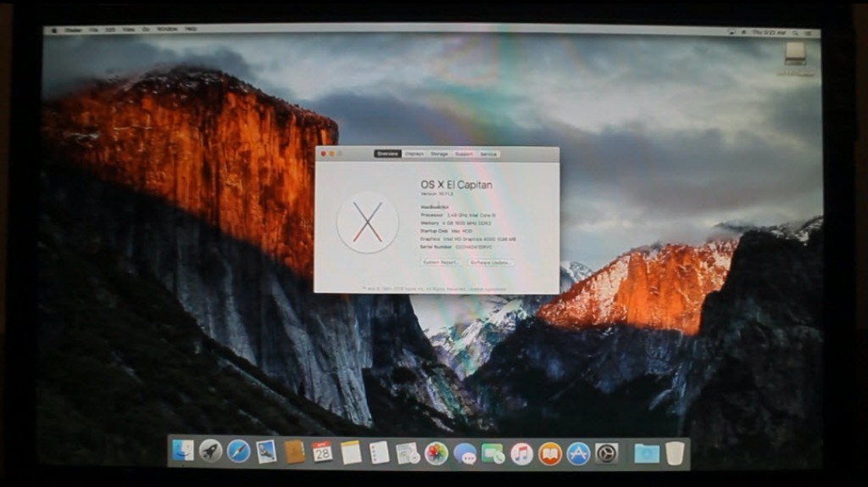
Task: Click the clock in the menu bar
Action: tap(769, 33)
